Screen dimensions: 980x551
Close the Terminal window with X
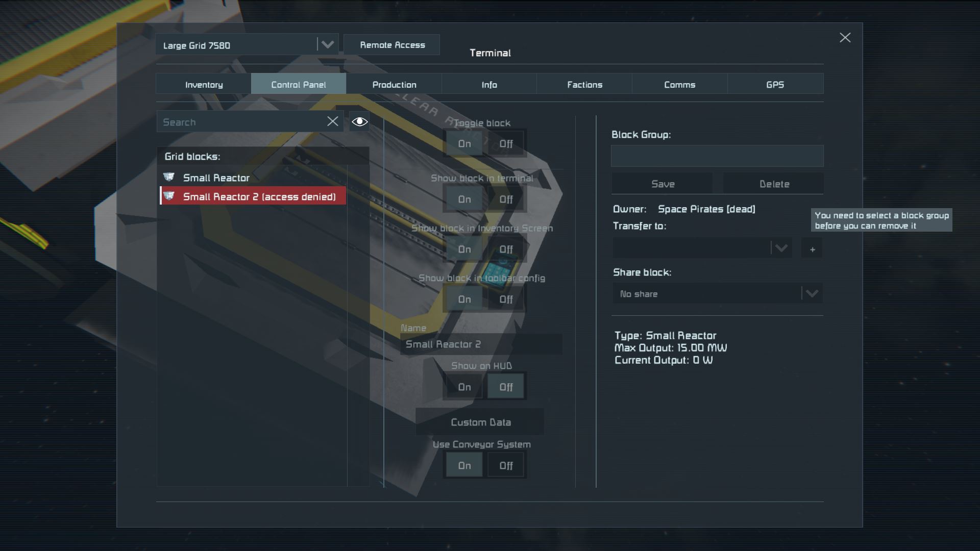(845, 38)
